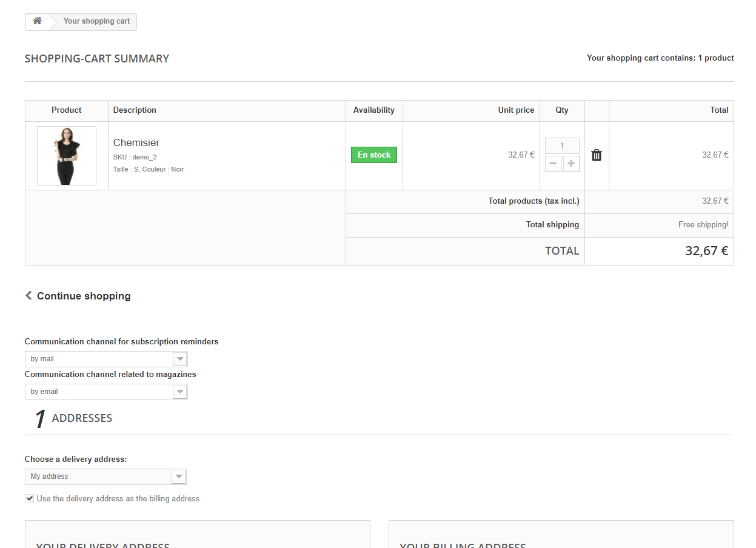This screenshot has width=756, height=548.
Task: Open the Chemisier product link
Action: [x=136, y=142]
